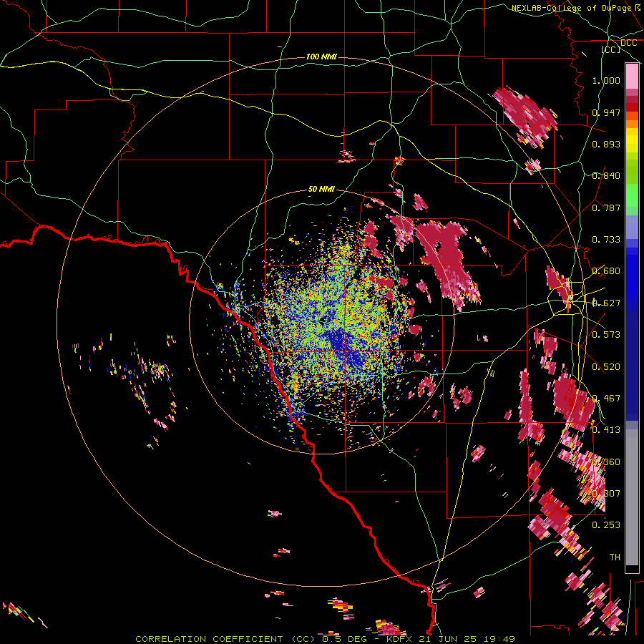Image resolution: width=644 pixels, height=644 pixels.
Task: Click the 0.893 legend value
Action: point(606,144)
